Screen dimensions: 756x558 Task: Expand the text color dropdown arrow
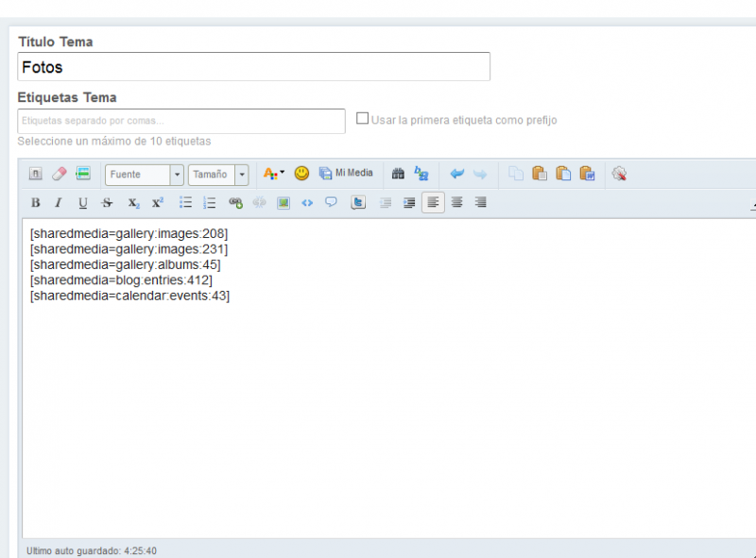tap(282, 174)
